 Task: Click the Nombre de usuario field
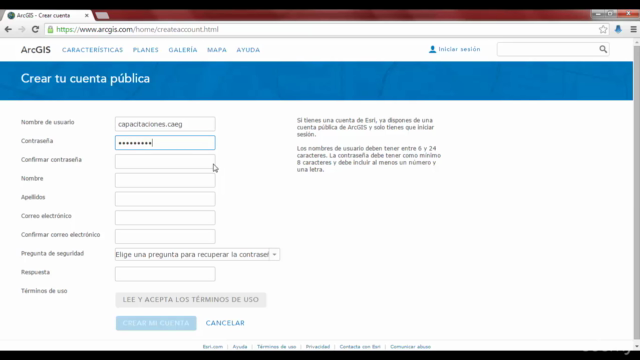click(165, 124)
